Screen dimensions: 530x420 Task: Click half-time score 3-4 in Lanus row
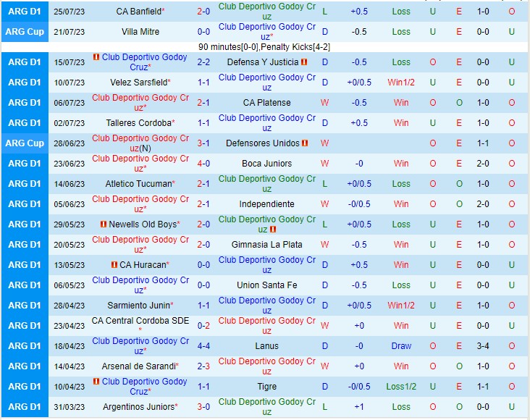[483, 346]
